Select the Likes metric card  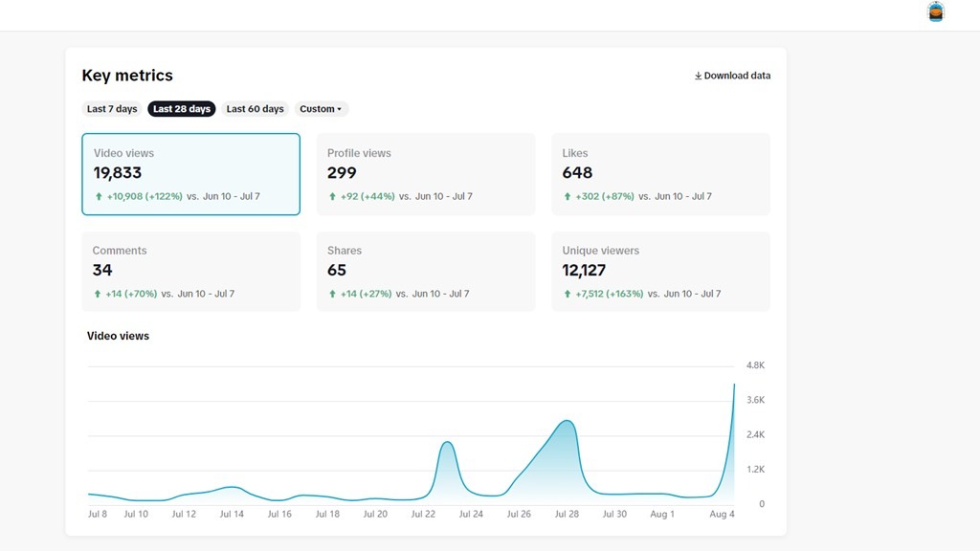pyautogui.click(x=660, y=174)
